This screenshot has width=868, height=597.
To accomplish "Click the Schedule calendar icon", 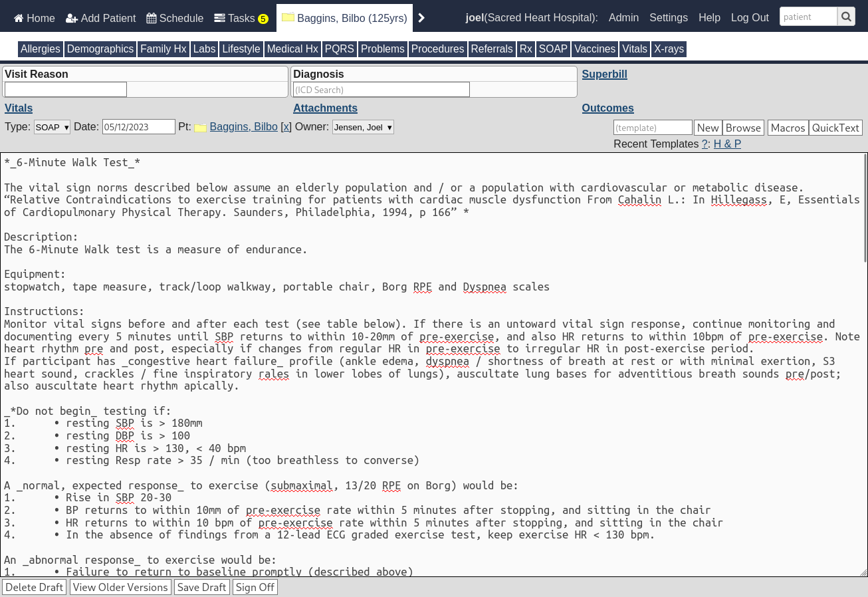I will click(152, 19).
